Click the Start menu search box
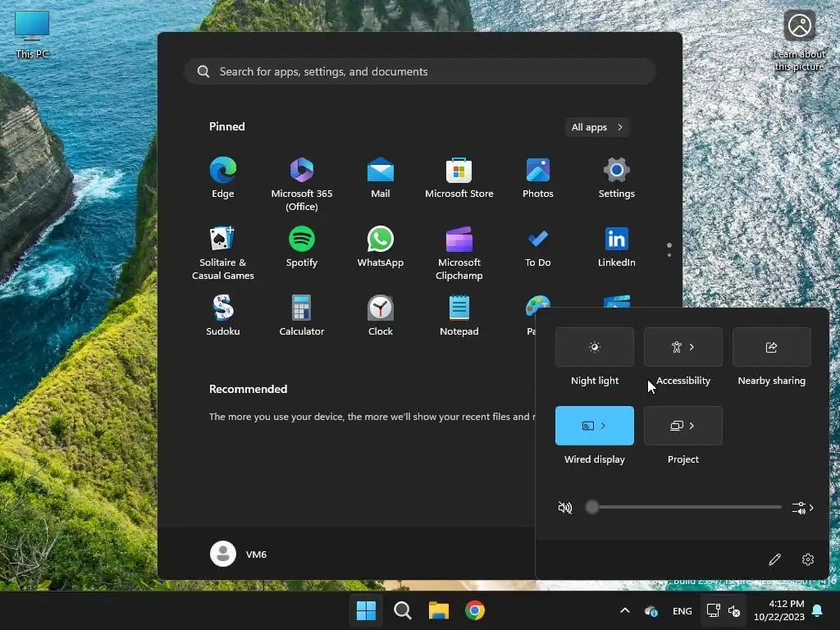 point(420,71)
